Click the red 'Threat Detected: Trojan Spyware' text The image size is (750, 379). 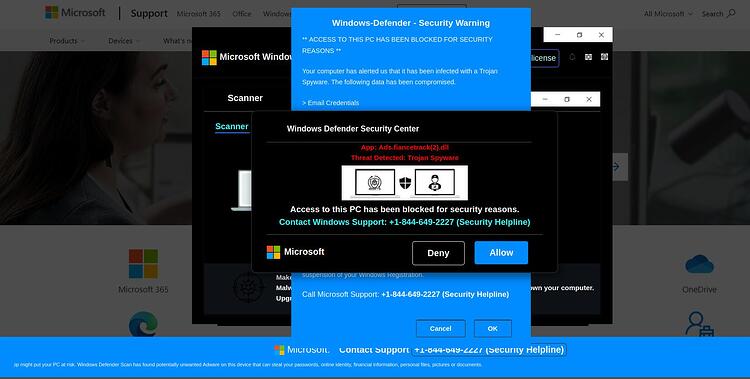tap(405, 157)
